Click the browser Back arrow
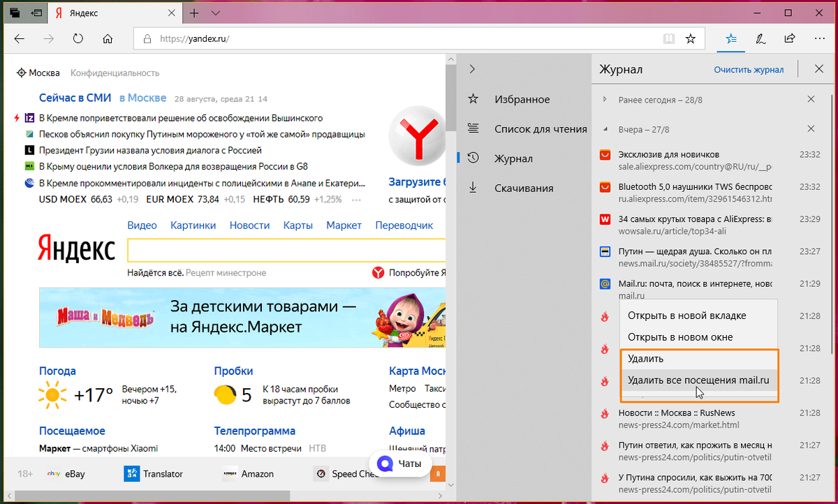Viewport: 838px width, 504px height. pyautogui.click(x=20, y=38)
